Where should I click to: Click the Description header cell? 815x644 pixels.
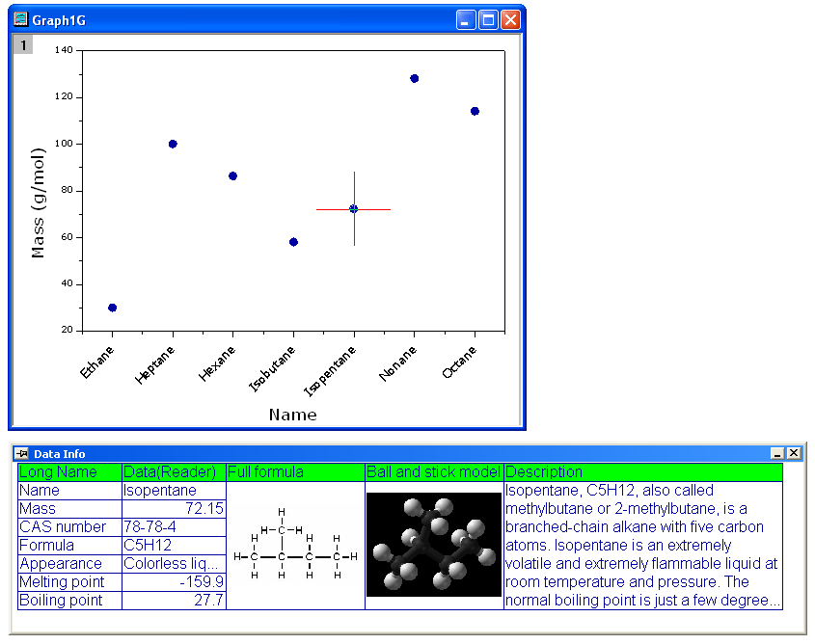click(x=643, y=472)
